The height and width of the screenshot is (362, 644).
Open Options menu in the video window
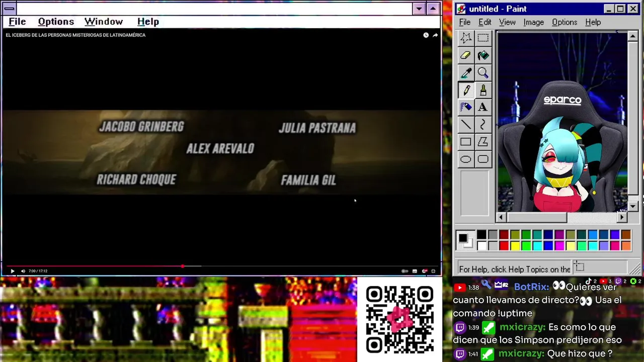point(56,22)
